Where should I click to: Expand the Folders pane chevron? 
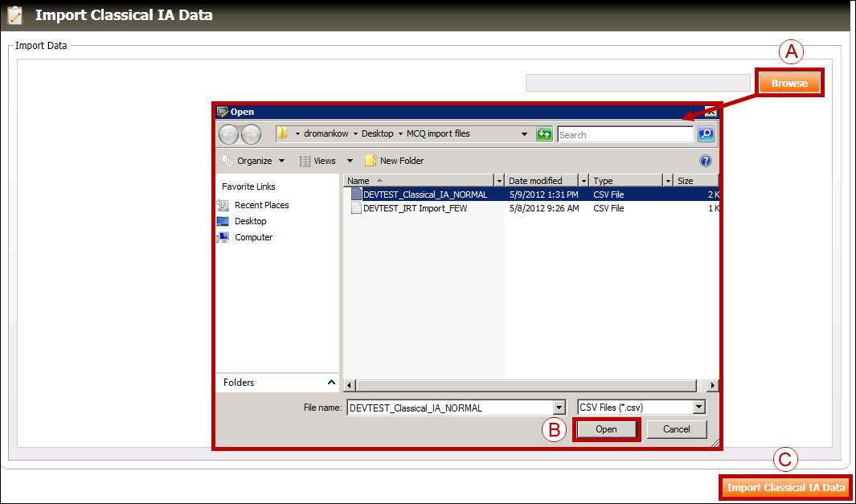pyautogui.click(x=332, y=383)
